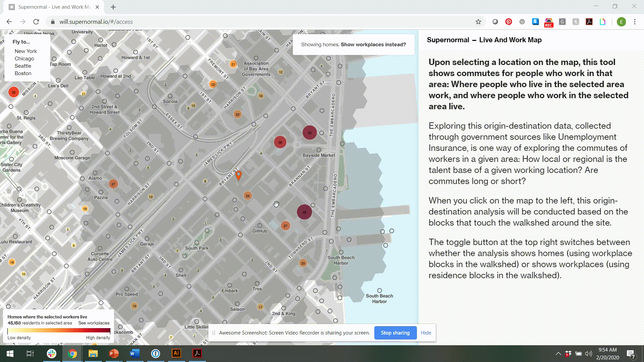The image size is (644, 362).
Task: Click the density gradient legend
Action: tap(58, 330)
